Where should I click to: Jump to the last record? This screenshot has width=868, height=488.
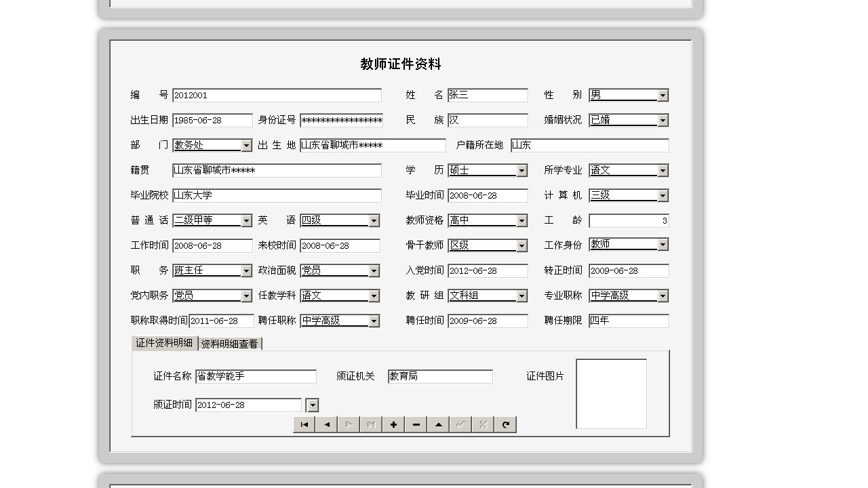pyautogui.click(x=371, y=424)
